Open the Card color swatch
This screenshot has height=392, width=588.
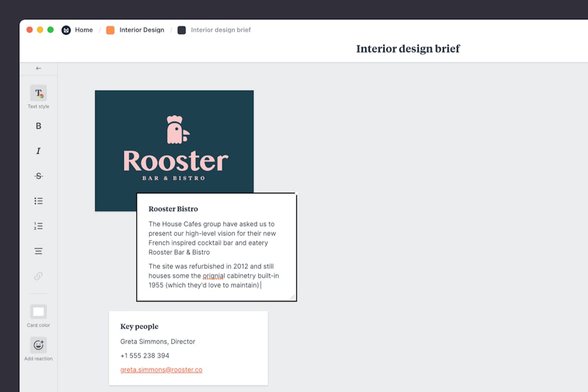[38, 311]
